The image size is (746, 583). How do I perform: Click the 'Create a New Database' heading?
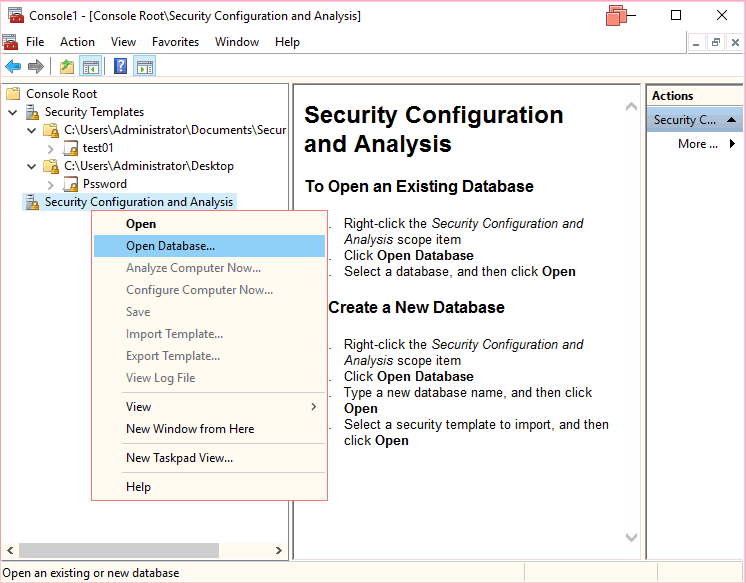[x=416, y=307]
